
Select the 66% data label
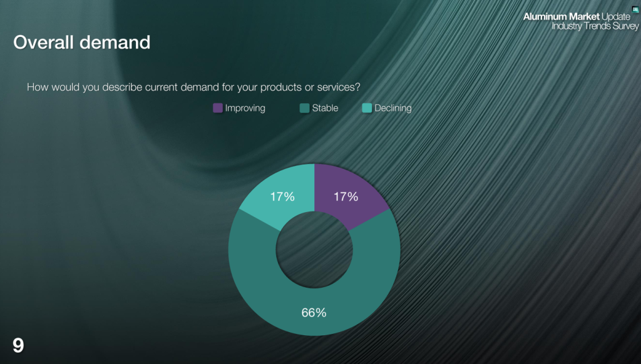pyautogui.click(x=314, y=313)
